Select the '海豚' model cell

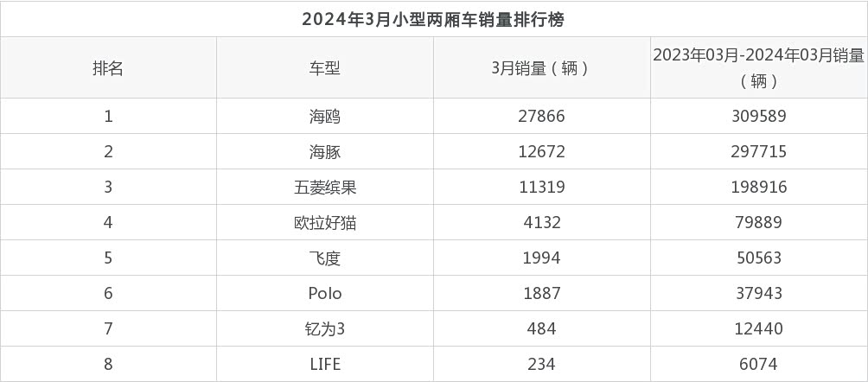click(325, 152)
